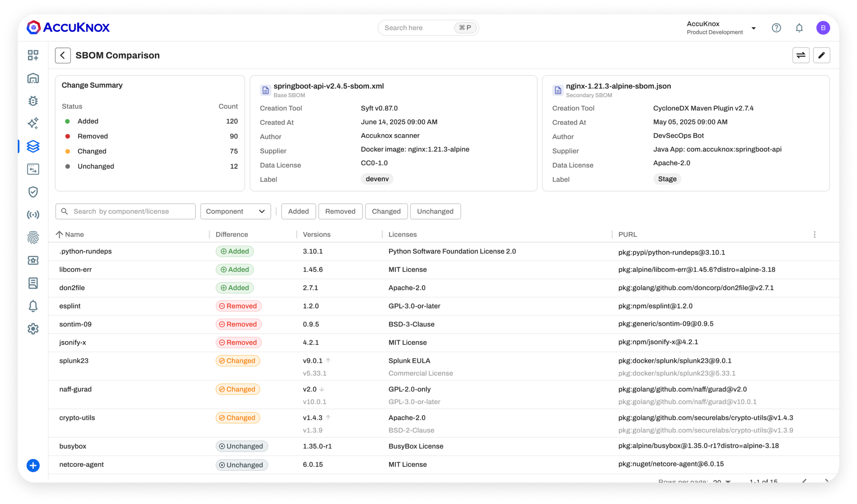Image resolution: width=857 pixels, height=504 pixels.
Task: Select the .python-rundeps row name
Action: (x=86, y=251)
